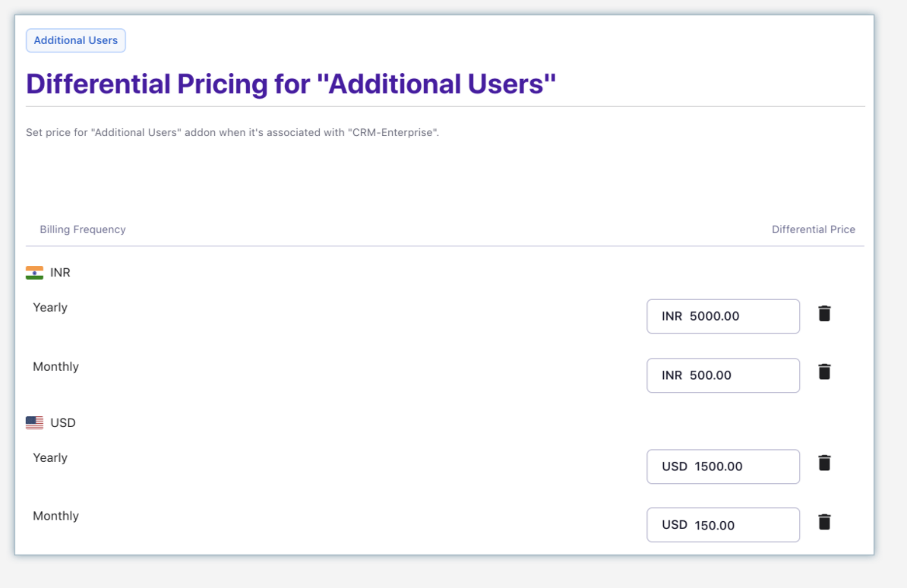Click the USD 1500.00 price field

coord(722,466)
